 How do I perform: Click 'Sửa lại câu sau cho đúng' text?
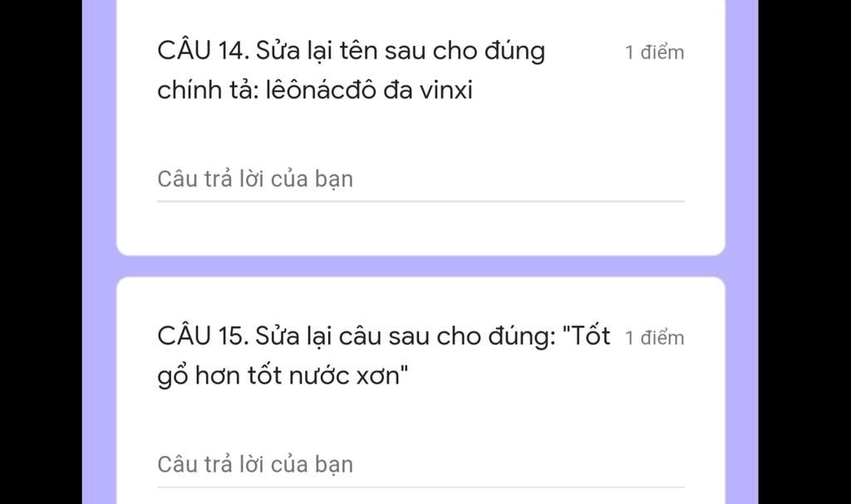point(406,336)
